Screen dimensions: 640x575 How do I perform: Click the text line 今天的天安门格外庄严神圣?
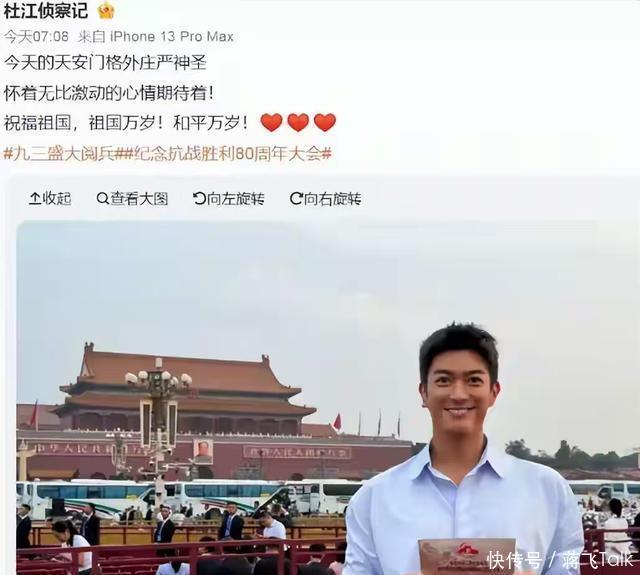coord(106,63)
